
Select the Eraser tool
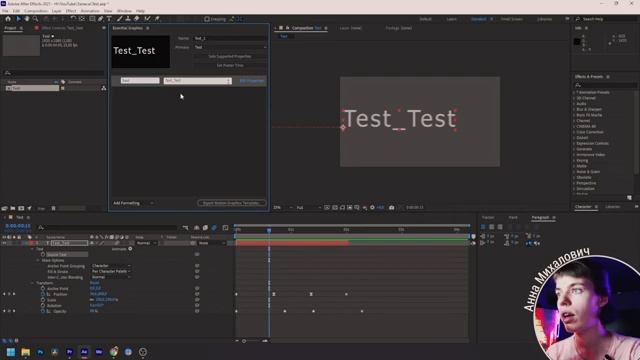tap(137, 19)
